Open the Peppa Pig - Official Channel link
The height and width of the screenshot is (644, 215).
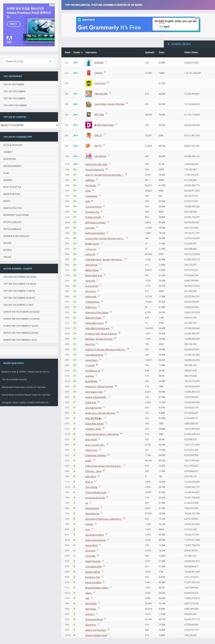point(99,387)
